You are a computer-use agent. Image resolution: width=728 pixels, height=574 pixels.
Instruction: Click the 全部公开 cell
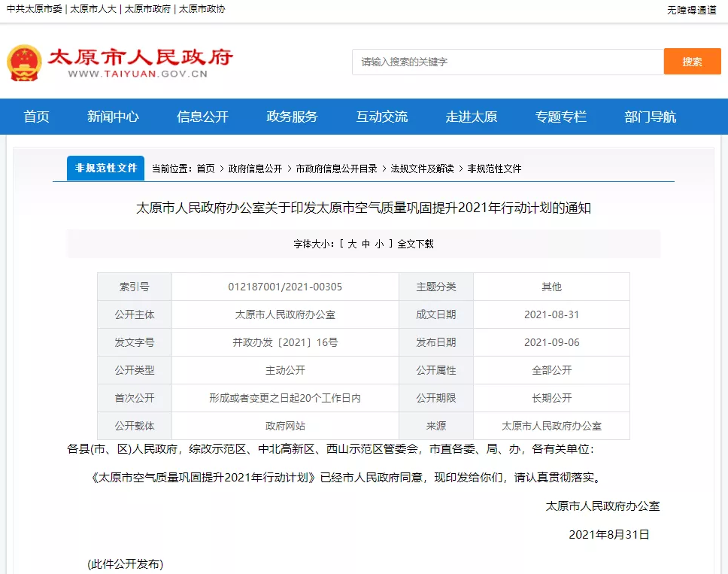(x=551, y=371)
